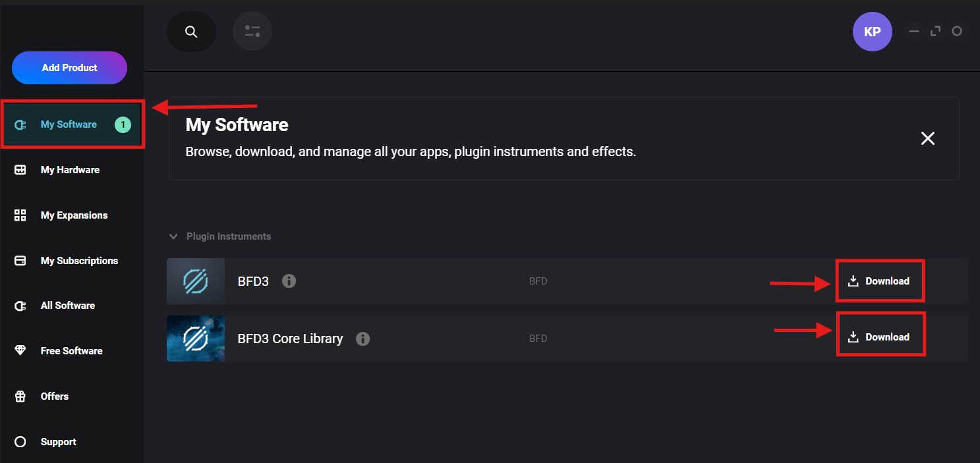Collapse the Plugin Instruments group
The height and width of the screenshot is (463, 980).
[x=173, y=236]
